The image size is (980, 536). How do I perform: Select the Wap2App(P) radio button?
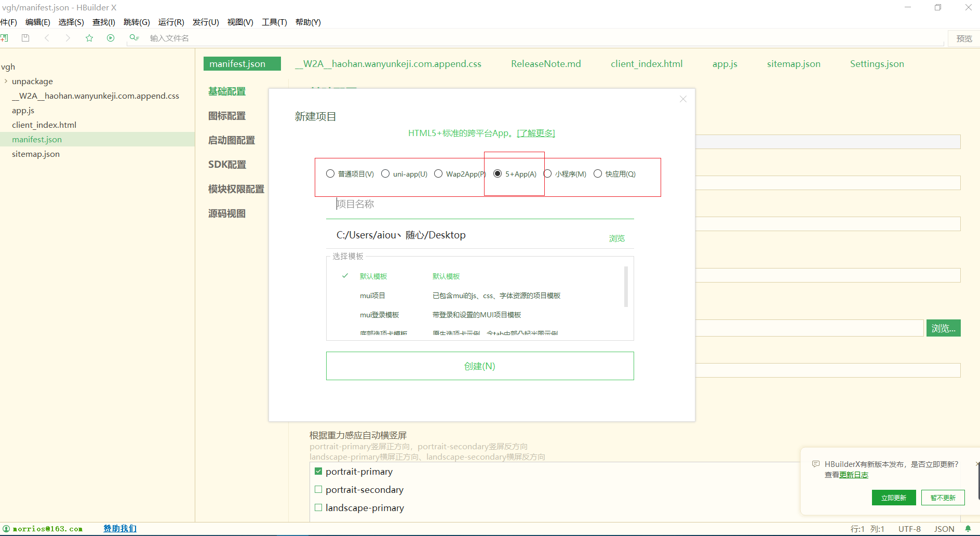pyautogui.click(x=438, y=173)
